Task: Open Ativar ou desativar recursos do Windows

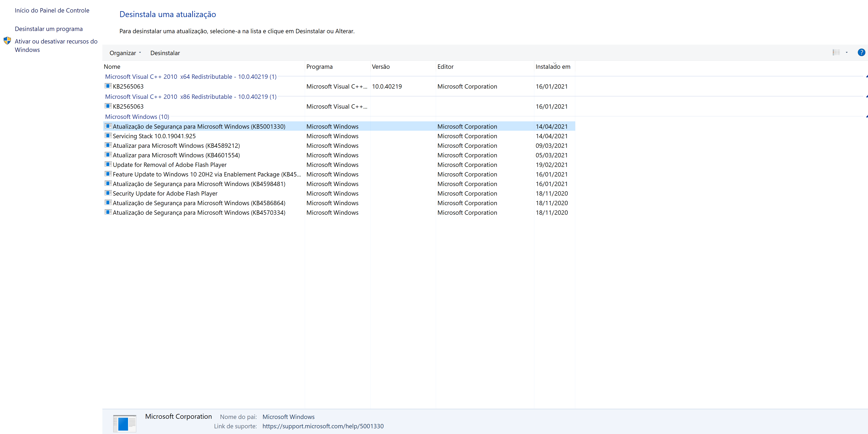Action: coord(56,46)
